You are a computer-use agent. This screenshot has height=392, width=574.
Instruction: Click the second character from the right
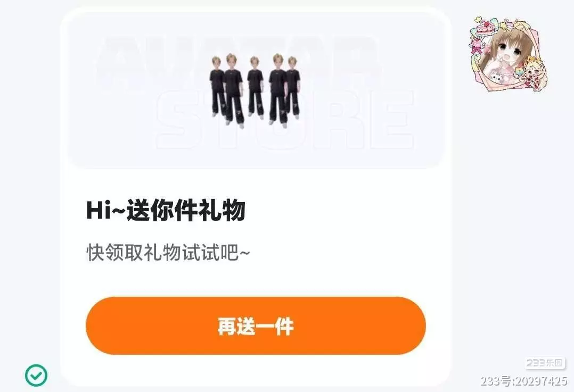(277, 89)
